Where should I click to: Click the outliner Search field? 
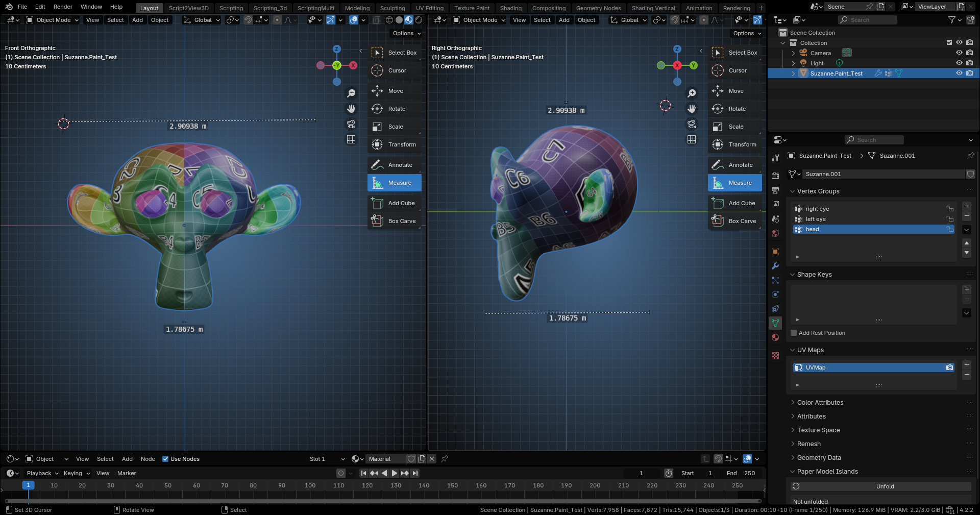click(867, 20)
